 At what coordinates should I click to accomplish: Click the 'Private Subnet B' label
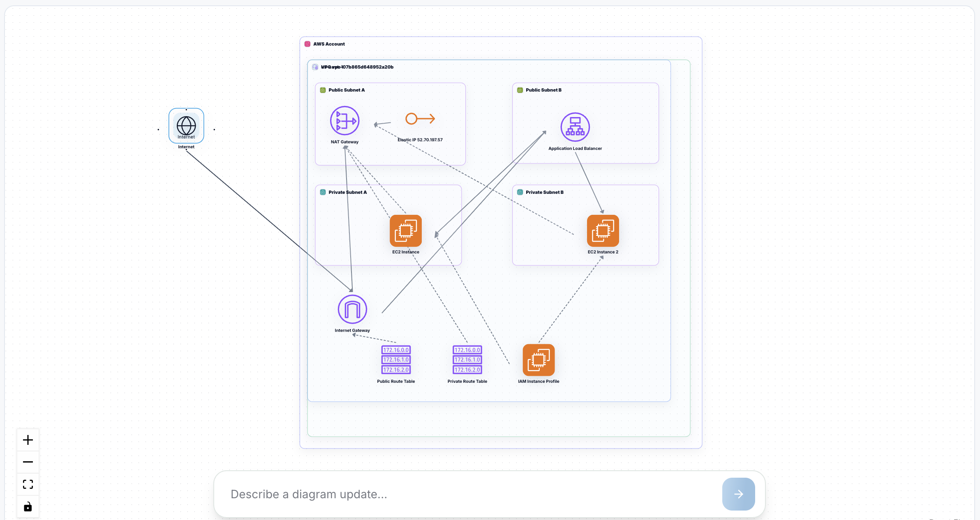(545, 192)
